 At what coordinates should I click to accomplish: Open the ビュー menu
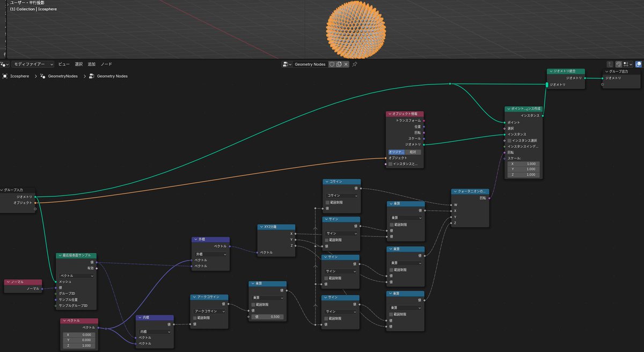(x=64, y=64)
